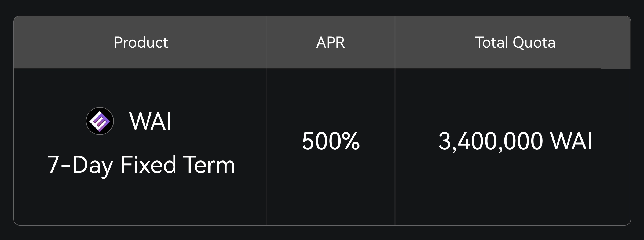The height and width of the screenshot is (240, 644).
Task: Click the 500% APR value
Action: (331, 141)
